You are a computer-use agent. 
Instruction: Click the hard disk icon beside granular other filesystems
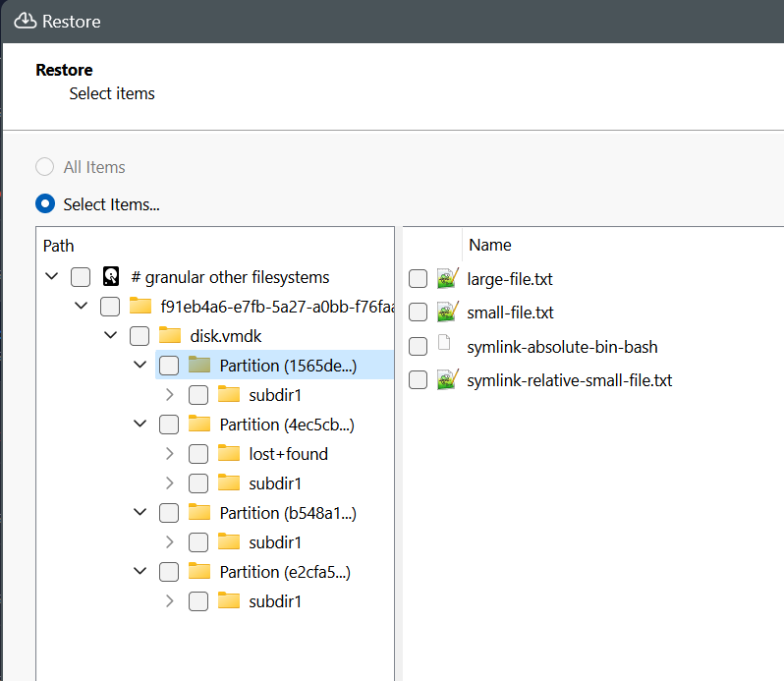pos(111,277)
